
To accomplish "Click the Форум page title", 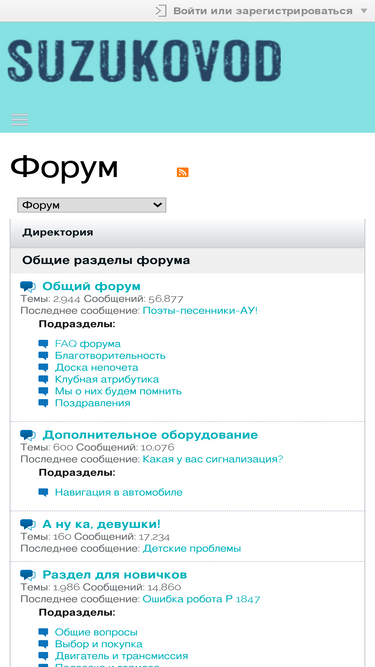I will tap(64, 168).
